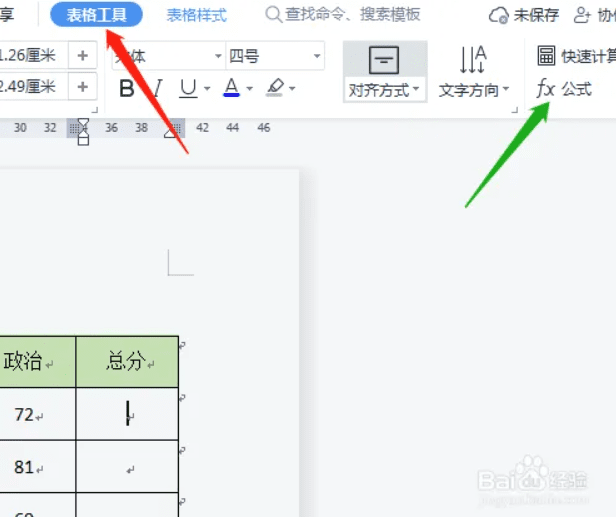
Task: Click the empty 总分 cell beside 72
Action: (127, 414)
